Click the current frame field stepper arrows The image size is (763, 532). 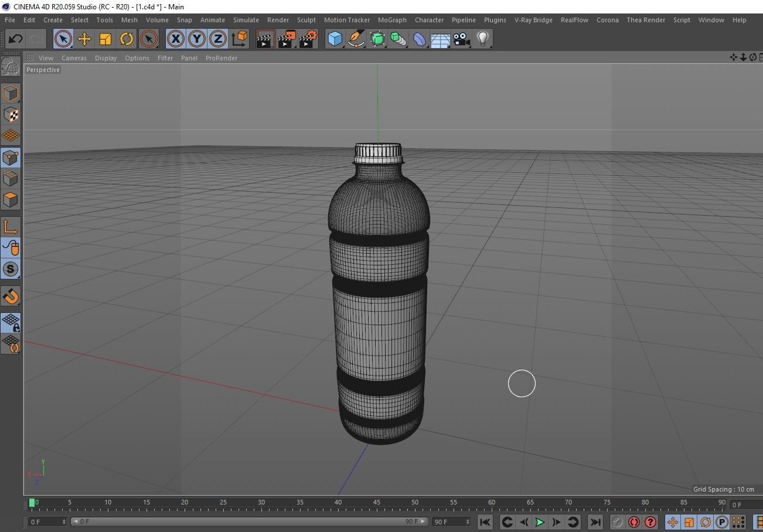point(63,521)
